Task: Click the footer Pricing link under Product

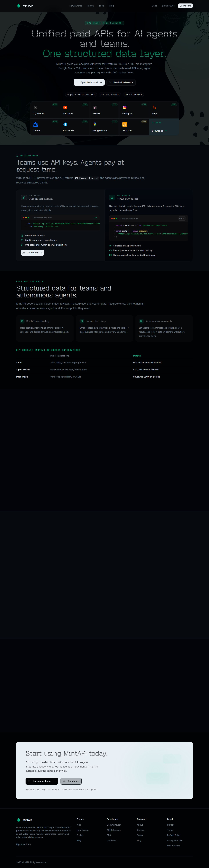Action: (80, 835)
